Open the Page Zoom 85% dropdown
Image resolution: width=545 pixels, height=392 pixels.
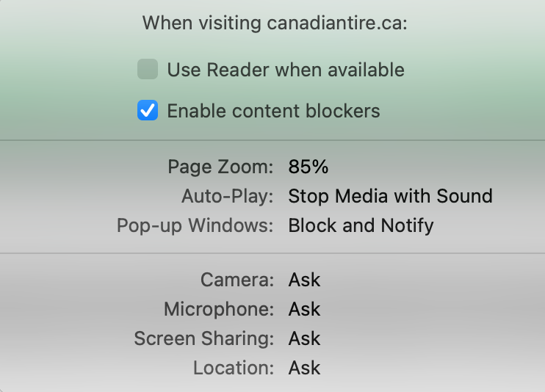[x=308, y=167]
